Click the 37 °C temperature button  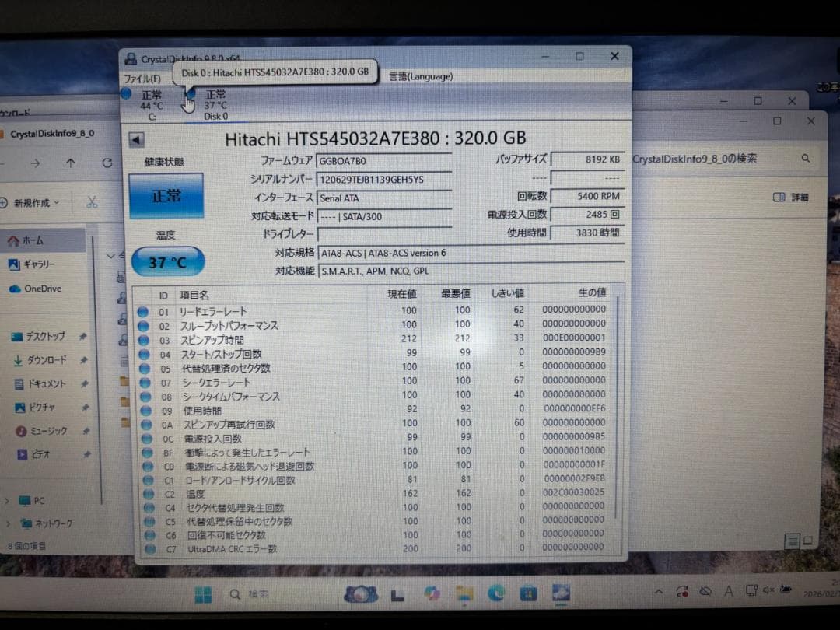[x=168, y=262]
